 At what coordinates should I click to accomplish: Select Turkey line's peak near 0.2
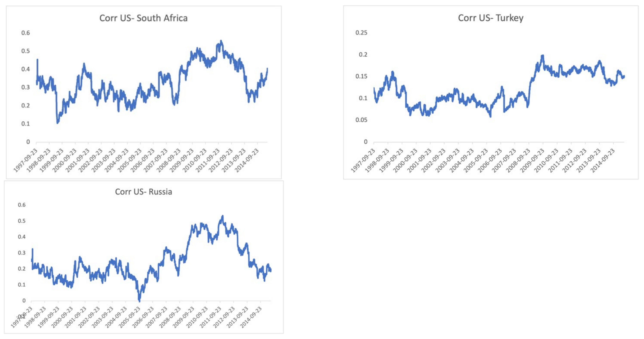(542, 56)
